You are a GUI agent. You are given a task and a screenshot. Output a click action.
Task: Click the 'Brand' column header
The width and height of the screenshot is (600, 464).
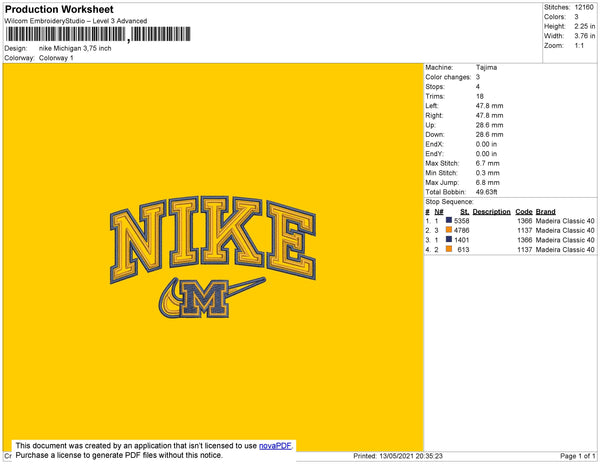tap(545, 212)
